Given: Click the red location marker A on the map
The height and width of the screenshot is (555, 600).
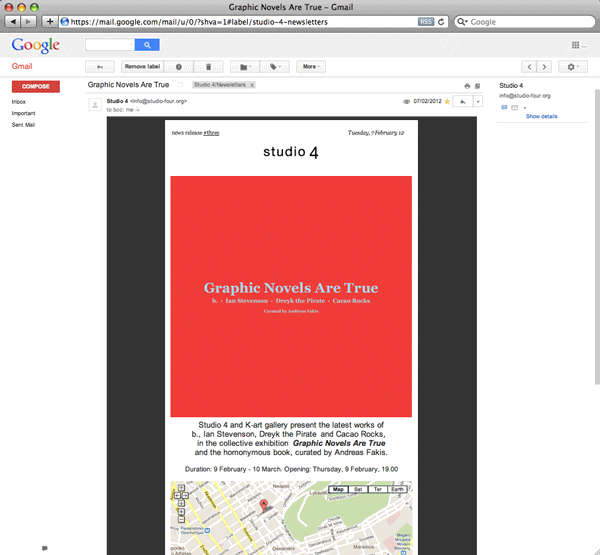Looking at the screenshot, I should pyautogui.click(x=263, y=505).
